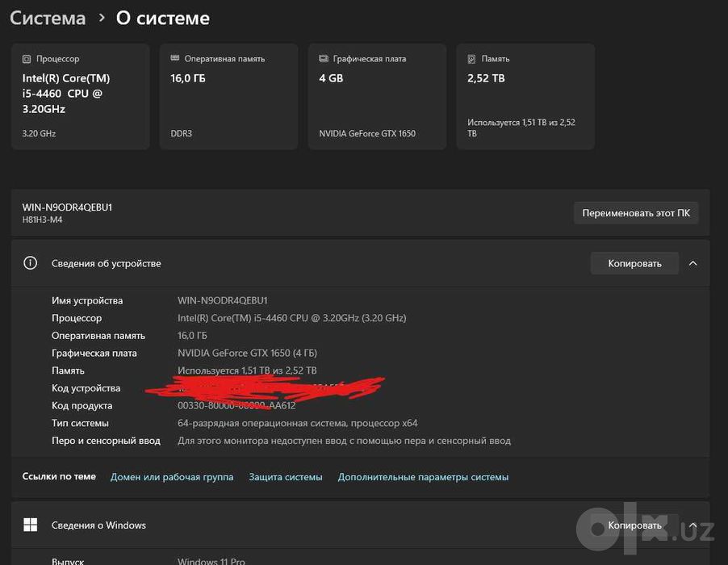Image resolution: width=728 pixels, height=565 pixels.
Task: Click the processor chip icon in Процессор card
Action: click(x=27, y=59)
